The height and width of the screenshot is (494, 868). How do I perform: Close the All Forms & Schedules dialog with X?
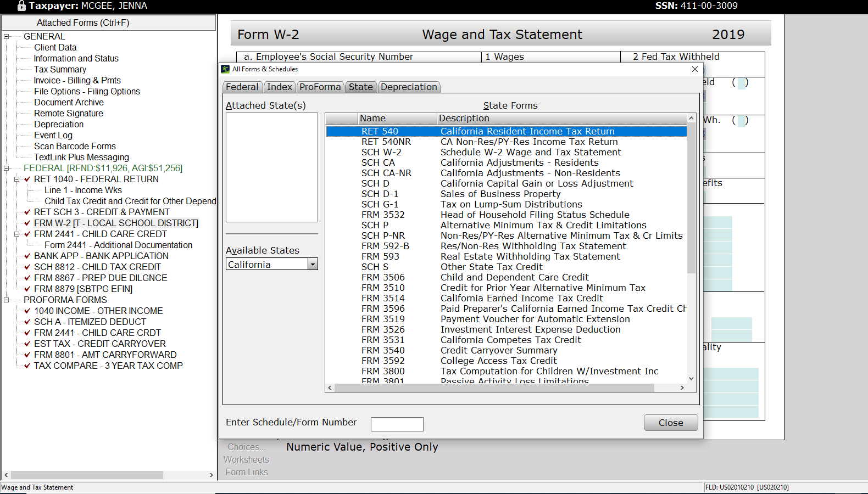[695, 69]
